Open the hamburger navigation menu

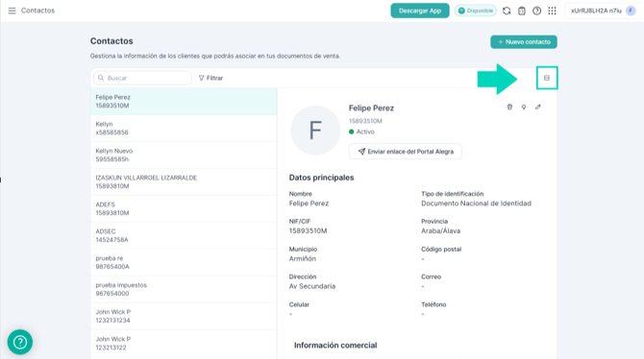tap(12, 11)
